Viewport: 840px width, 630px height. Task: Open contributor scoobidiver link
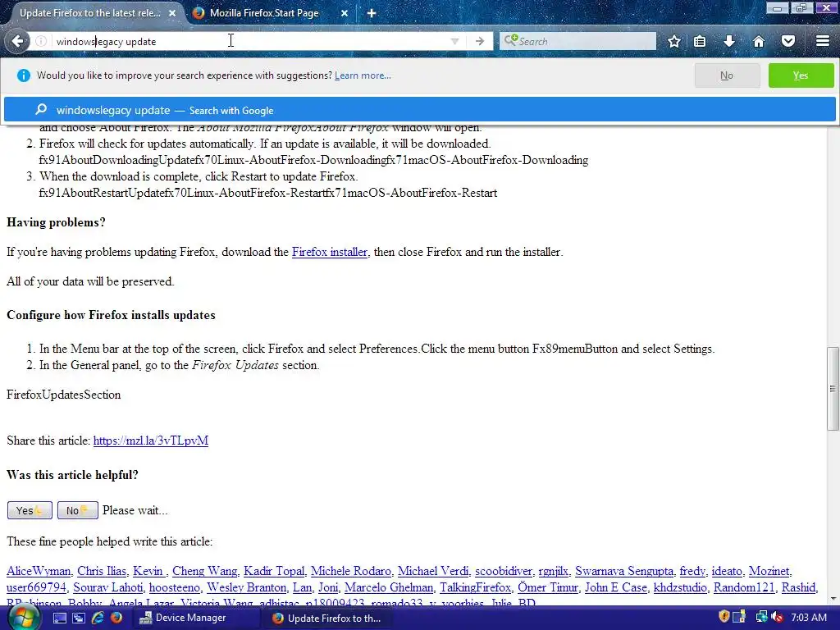pos(504,571)
